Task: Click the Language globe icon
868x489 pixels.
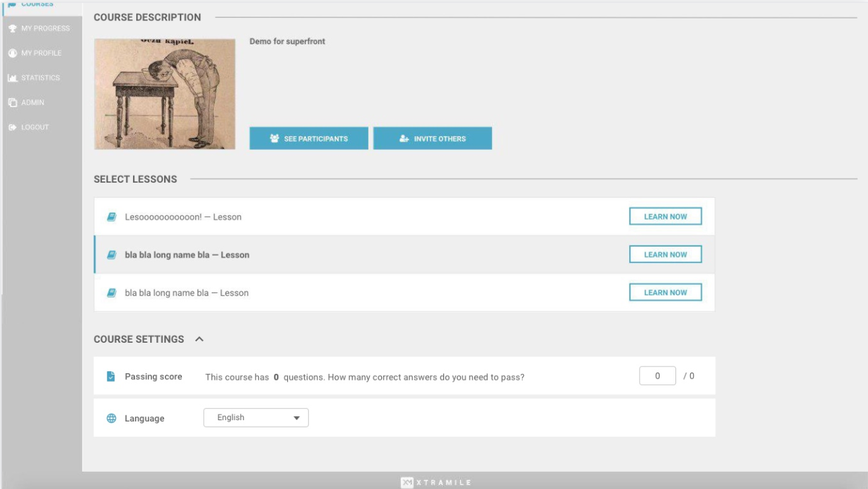Action: tap(111, 418)
